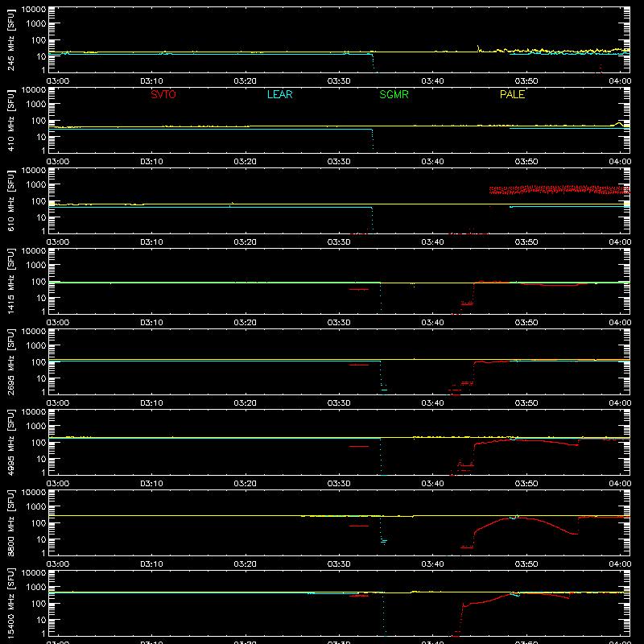Click 03:10 tick label under 610 MHz panel
644x644 pixels.
click(151, 242)
